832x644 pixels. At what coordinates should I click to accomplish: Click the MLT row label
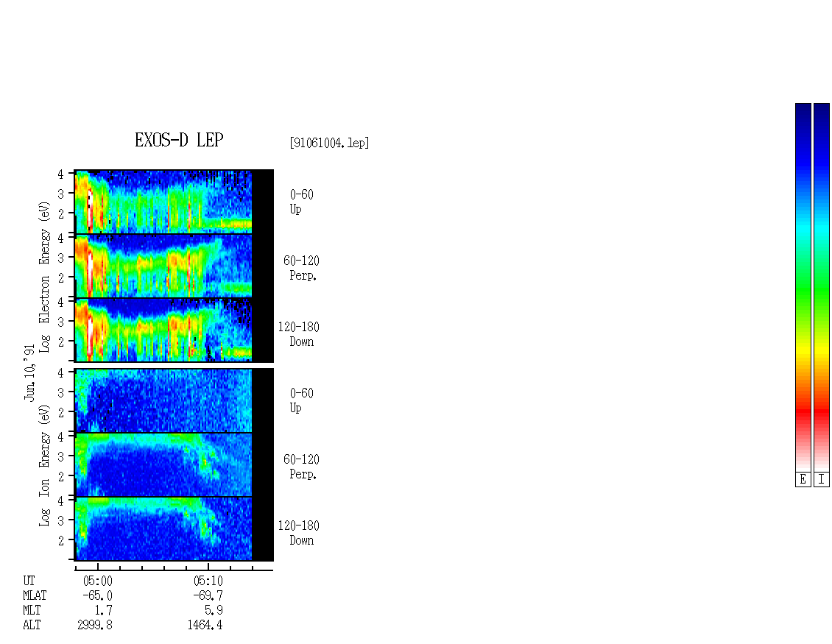pyautogui.click(x=32, y=610)
